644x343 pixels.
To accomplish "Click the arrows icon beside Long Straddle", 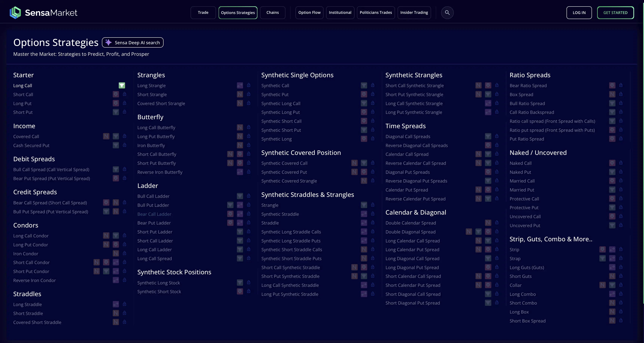I will coord(116,304).
